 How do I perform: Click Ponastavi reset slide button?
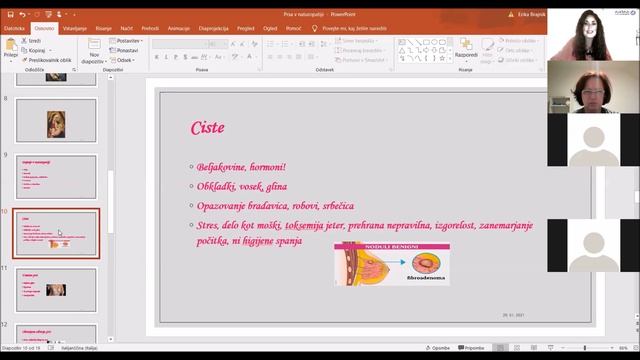point(124,50)
